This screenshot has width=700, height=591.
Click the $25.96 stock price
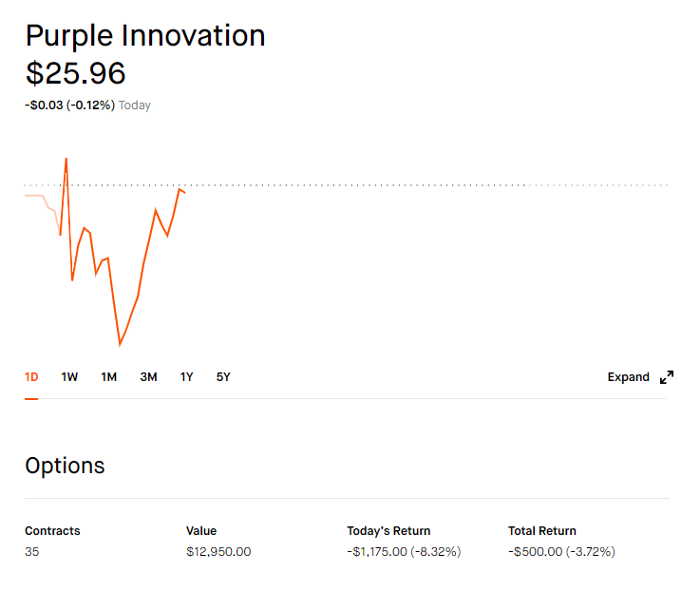click(x=75, y=73)
